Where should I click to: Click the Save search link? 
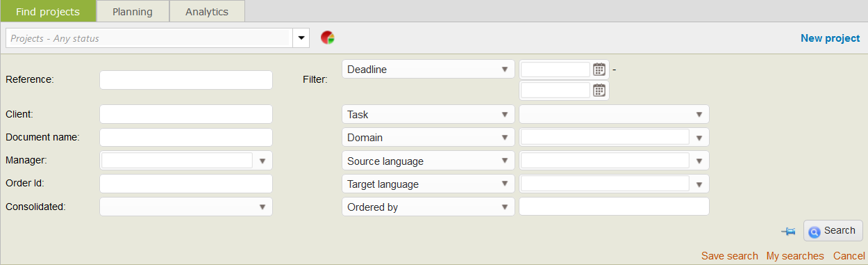pyautogui.click(x=730, y=256)
